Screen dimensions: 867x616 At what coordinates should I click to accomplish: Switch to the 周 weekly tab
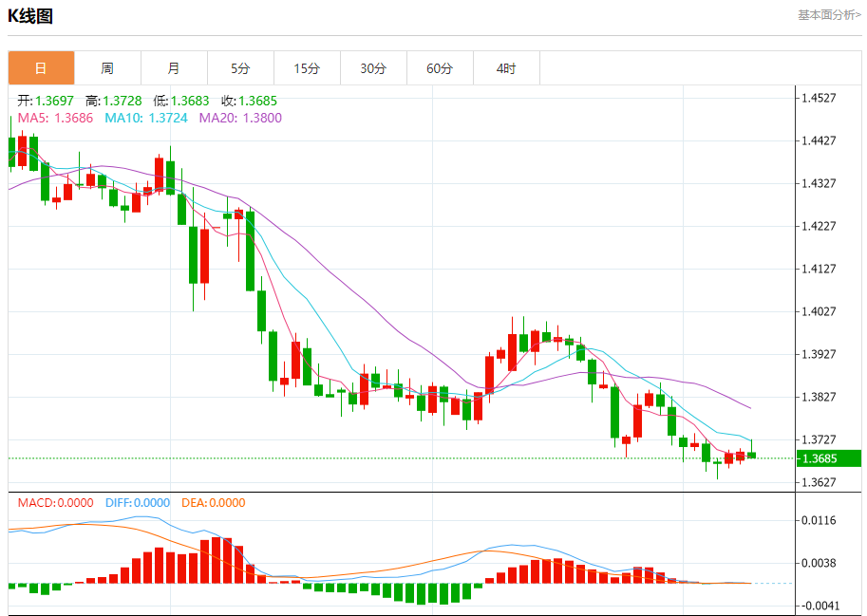(x=107, y=68)
